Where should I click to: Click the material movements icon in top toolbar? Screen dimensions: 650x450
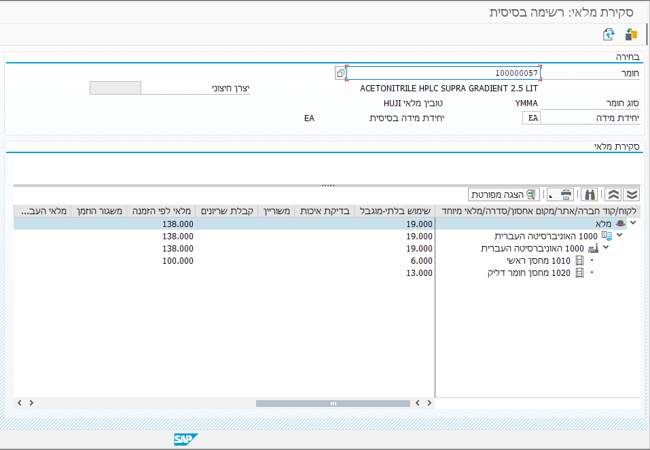631,34
